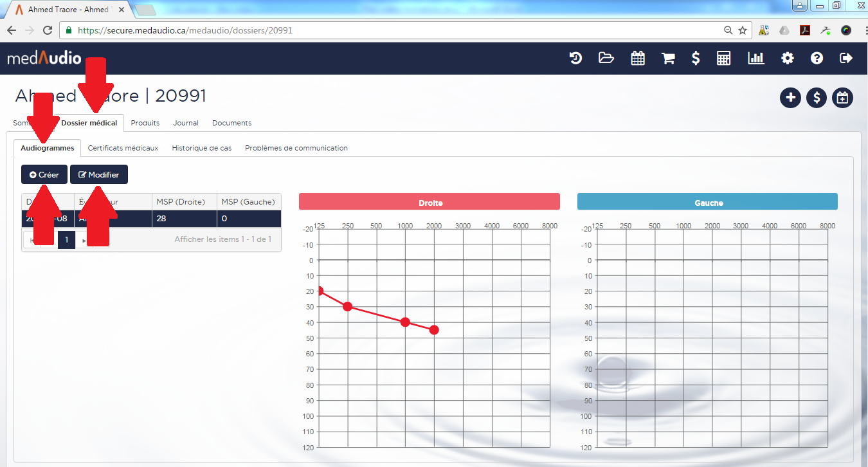Open the settings gear icon
868x467 pixels.
[x=787, y=59]
